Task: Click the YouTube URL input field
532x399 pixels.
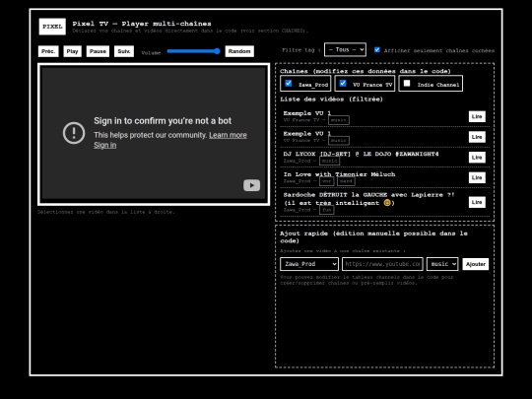Action: click(382, 264)
